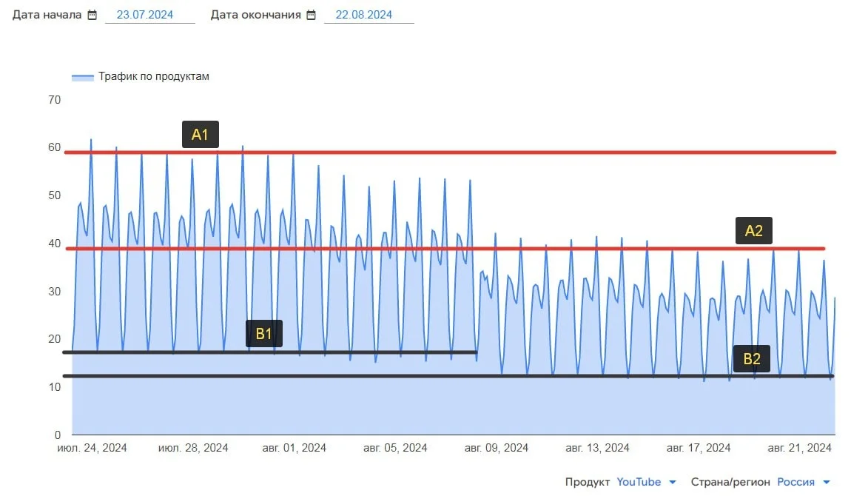868x496 pixels.
Task: Click the A2 annotation label
Action: (753, 231)
